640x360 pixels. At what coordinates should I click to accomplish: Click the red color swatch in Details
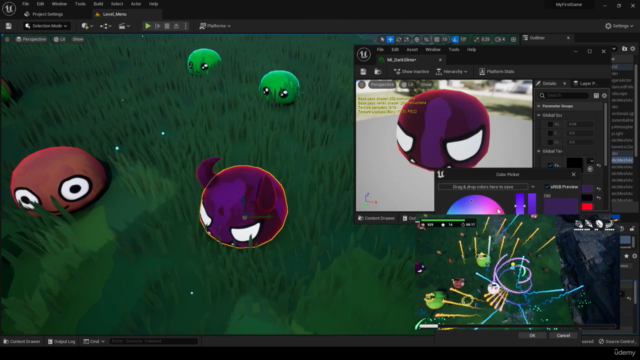[587, 207]
